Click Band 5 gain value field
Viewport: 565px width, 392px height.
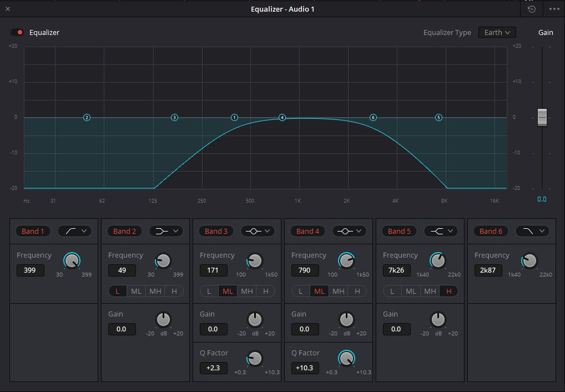pos(396,329)
